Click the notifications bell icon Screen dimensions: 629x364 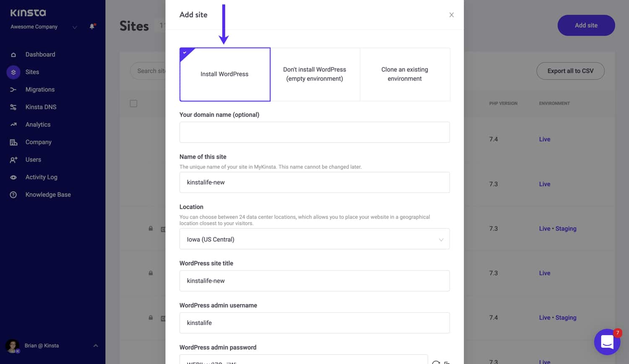(92, 26)
